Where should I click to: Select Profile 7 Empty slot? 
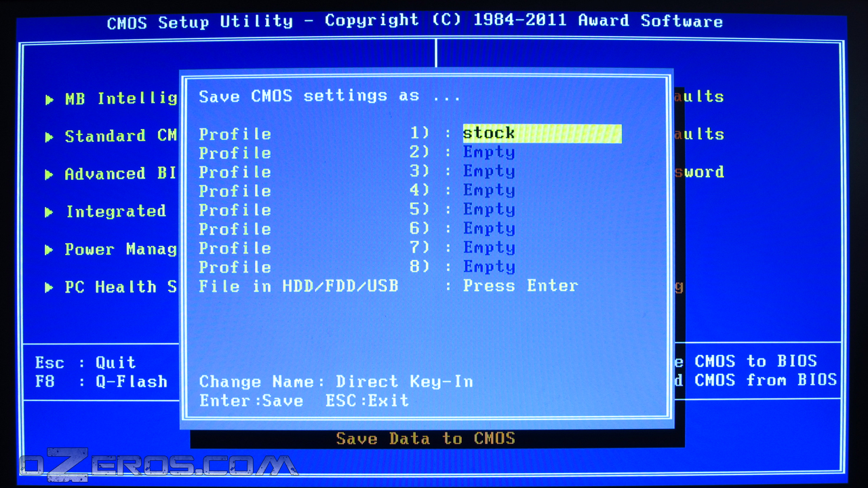489,247
